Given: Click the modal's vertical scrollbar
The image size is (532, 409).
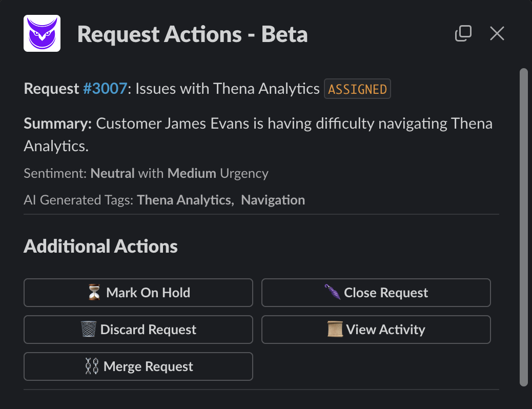Looking at the screenshot, I should (523, 226).
